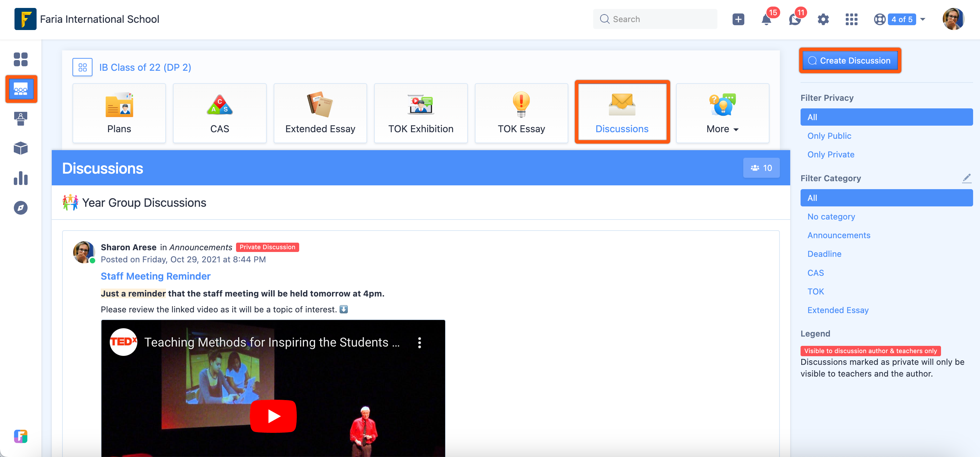
Task: Filter by No category
Action: (x=831, y=216)
